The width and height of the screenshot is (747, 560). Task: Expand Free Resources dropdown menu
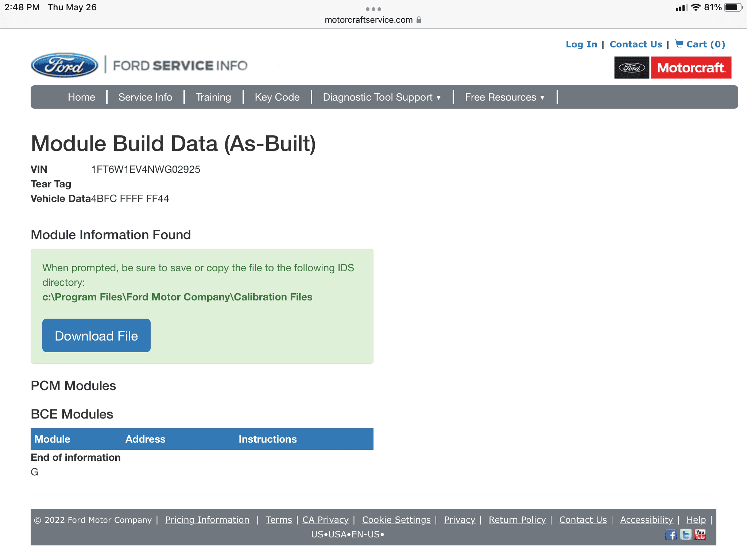pos(504,97)
